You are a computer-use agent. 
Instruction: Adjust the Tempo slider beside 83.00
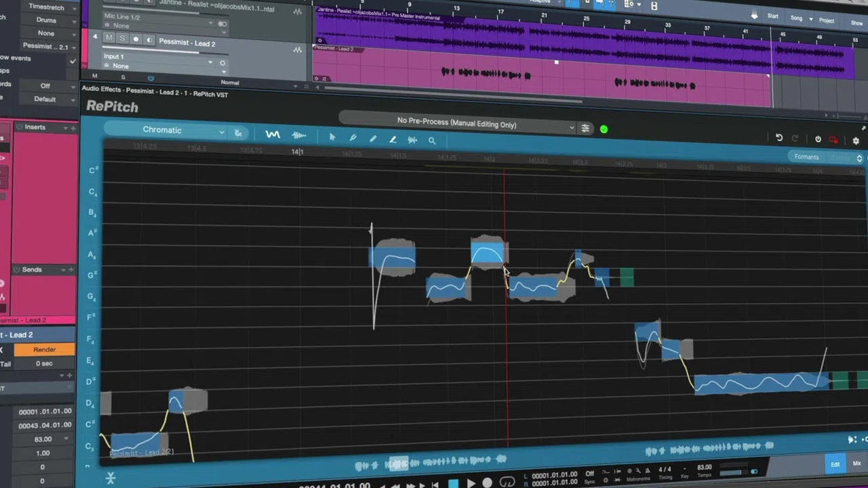click(x=729, y=472)
